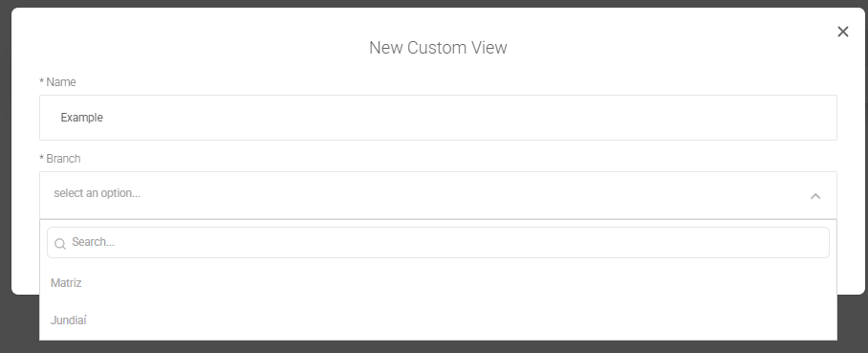Close the New Custom View dialog
This screenshot has height=353, width=868.
842,32
